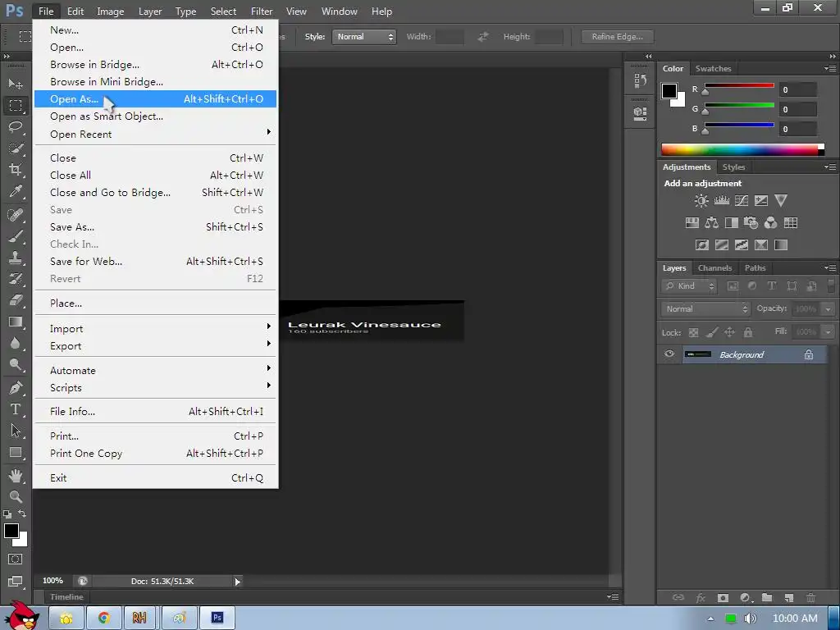Select the Dodge tool

click(16, 365)
